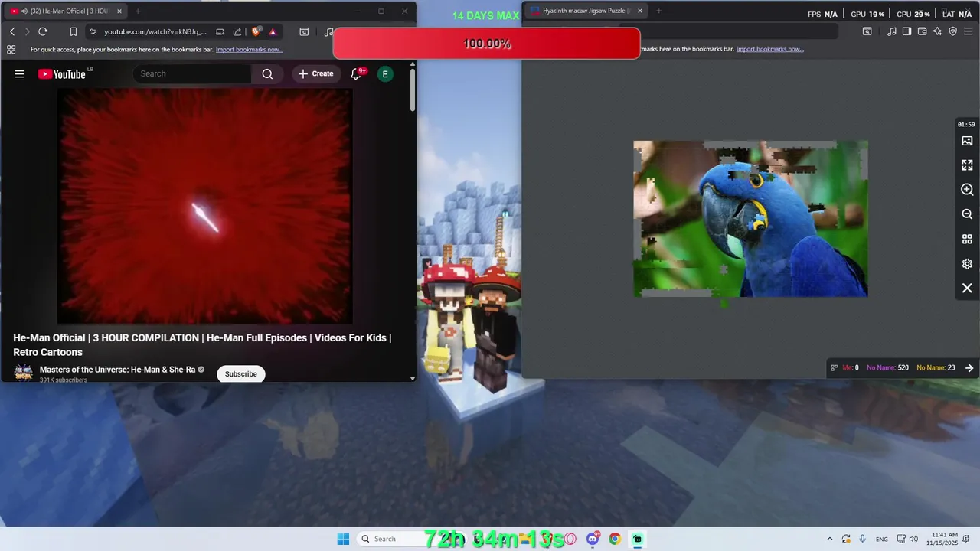Arrange puzzle pieces with the grid icon
Screen dimensions: 980x551
click(967, 239)
